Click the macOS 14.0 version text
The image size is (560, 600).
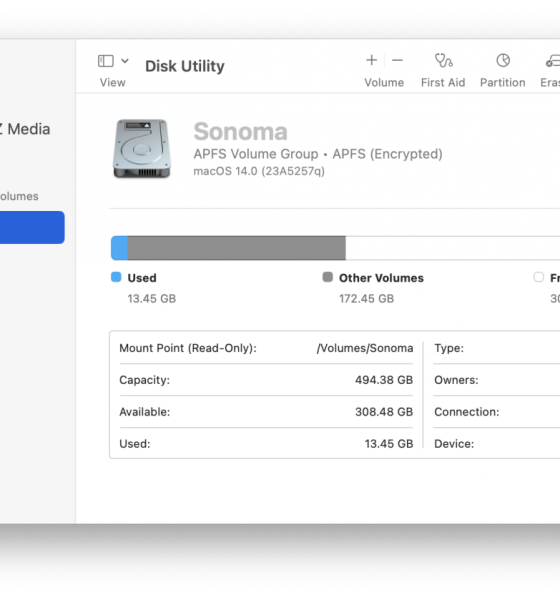pyautogui.click(x=259, y=171)
